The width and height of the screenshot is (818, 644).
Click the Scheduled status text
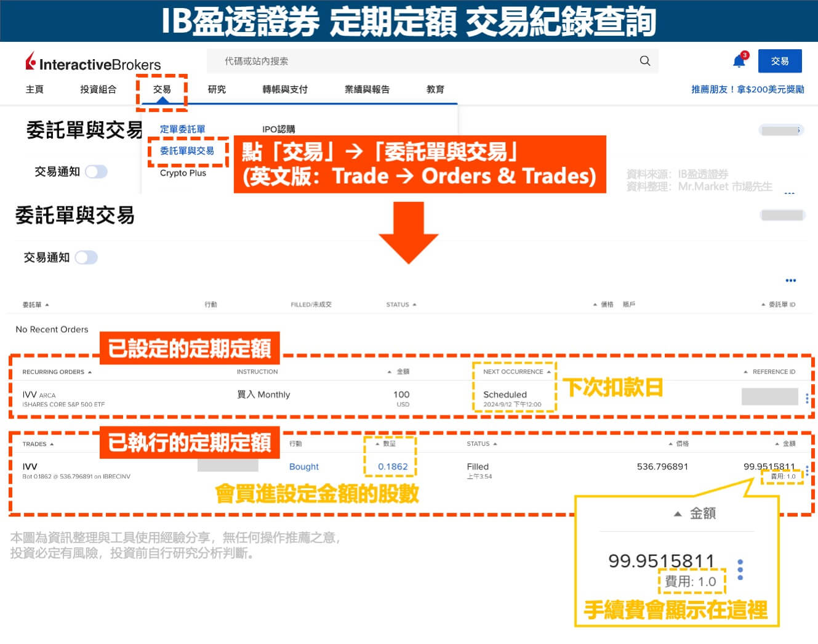pyautogui.click(x=505, y=395)
